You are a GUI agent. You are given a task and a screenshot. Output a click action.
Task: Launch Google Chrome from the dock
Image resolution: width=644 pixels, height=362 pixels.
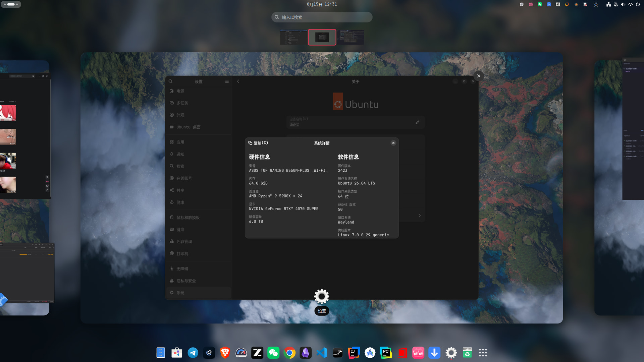[x=289, y=353]
